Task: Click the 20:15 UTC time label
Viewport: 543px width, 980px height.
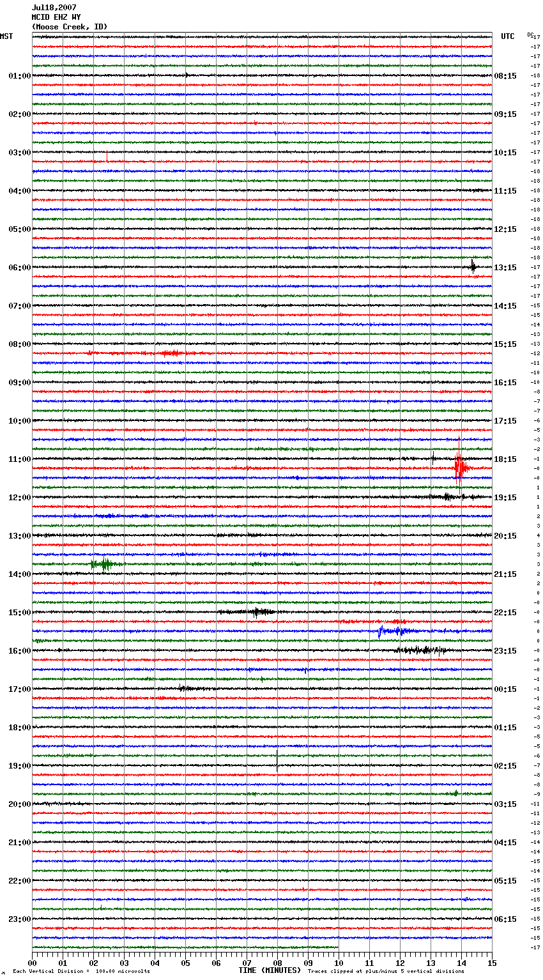Action: pyautogui.click(x=505, y=536)
